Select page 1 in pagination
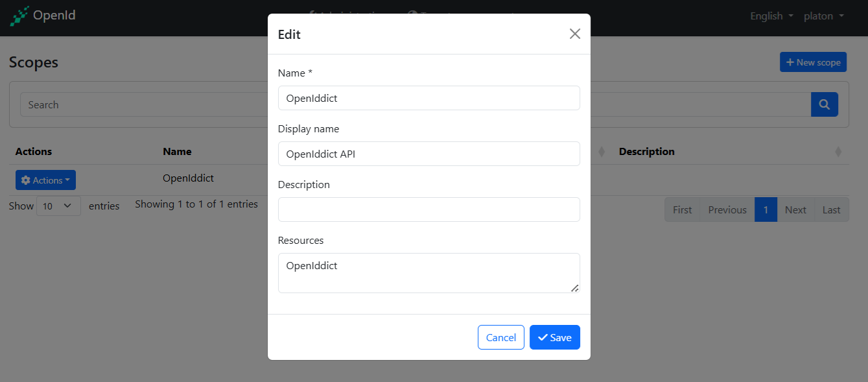 (x=766, y=209)
